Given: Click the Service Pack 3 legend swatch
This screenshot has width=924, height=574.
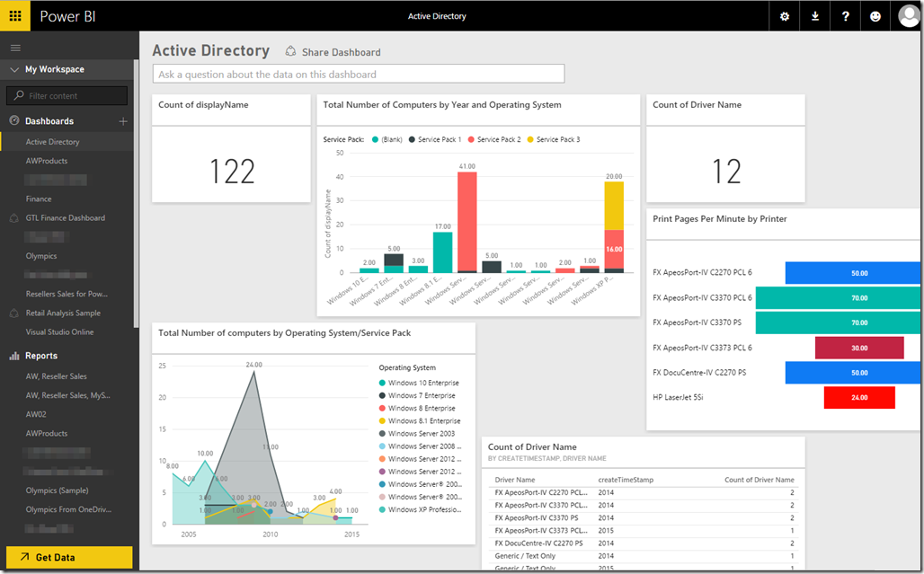Looking at the screenshot, I should (529, 139).
